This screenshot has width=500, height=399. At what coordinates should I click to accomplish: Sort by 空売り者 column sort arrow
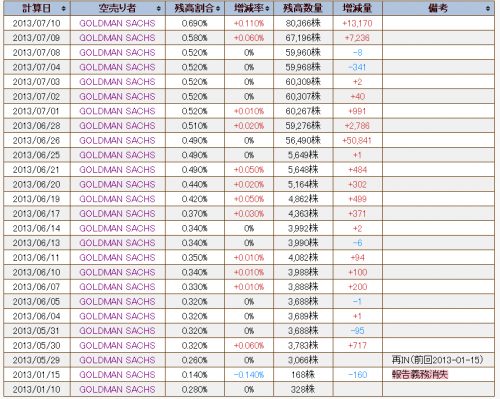[x=159, y=8]
